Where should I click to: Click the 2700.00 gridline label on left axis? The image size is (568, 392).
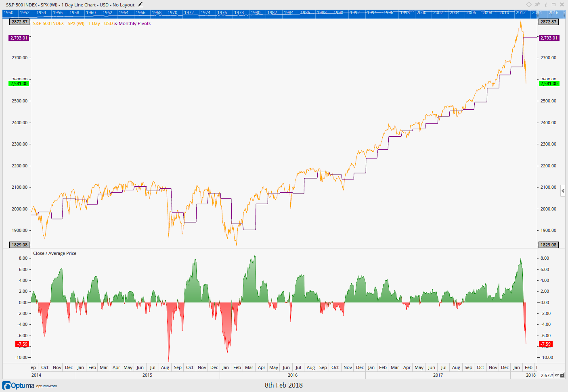pos(19,58)
